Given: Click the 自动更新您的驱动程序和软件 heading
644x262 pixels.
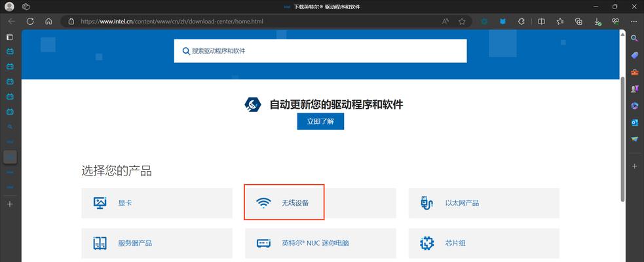Looking at the screenshot, I should tap(336, 104).
